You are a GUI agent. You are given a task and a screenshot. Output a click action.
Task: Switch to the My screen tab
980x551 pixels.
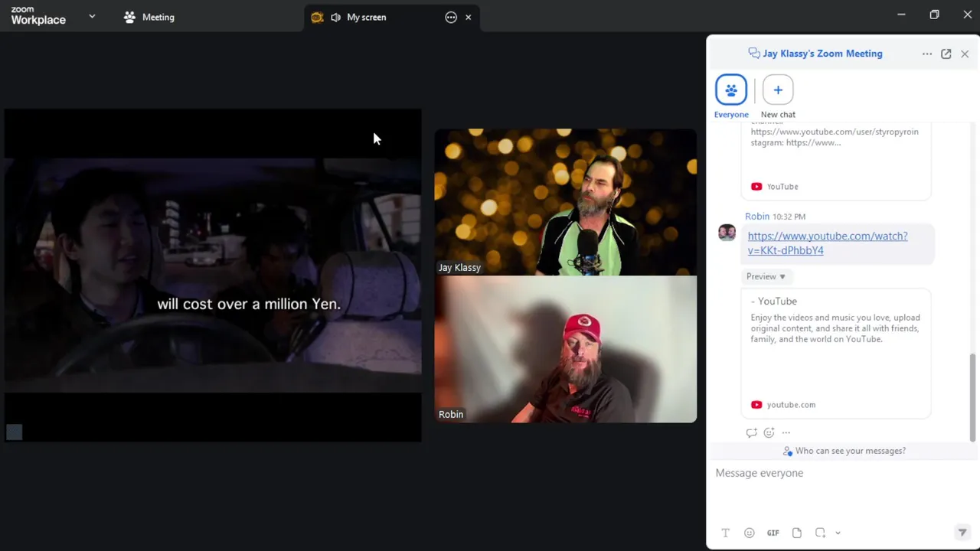coord(392,17)
